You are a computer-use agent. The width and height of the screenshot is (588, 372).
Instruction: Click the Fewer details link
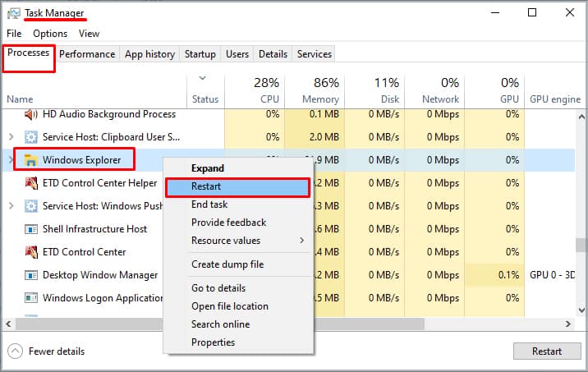(x=57, y=351)
